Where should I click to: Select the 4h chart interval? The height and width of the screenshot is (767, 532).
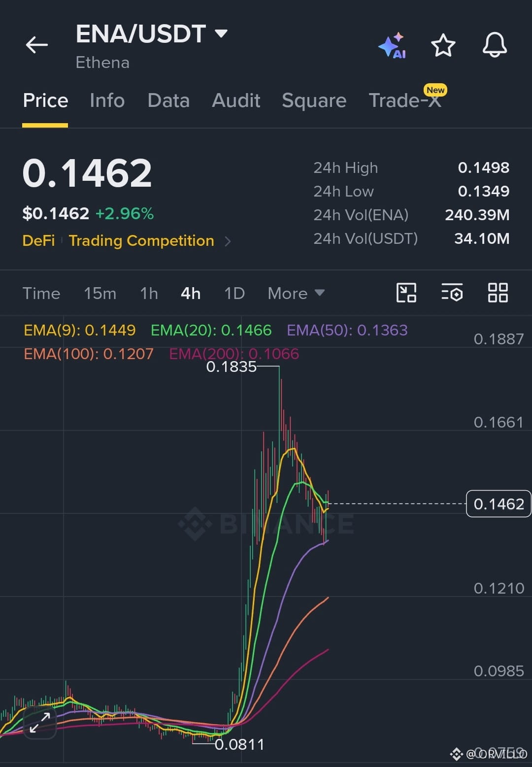pyautogui.click(x=191, y=294)
